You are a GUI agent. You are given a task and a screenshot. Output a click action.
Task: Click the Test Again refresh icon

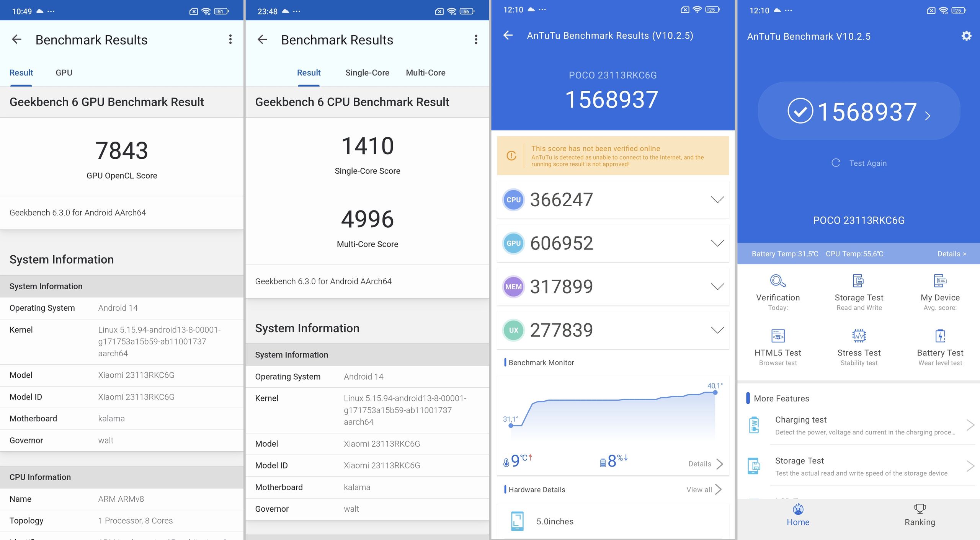(836, 163)
